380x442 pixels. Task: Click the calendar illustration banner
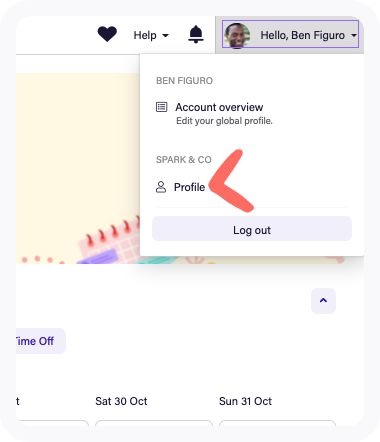point(78,168)
